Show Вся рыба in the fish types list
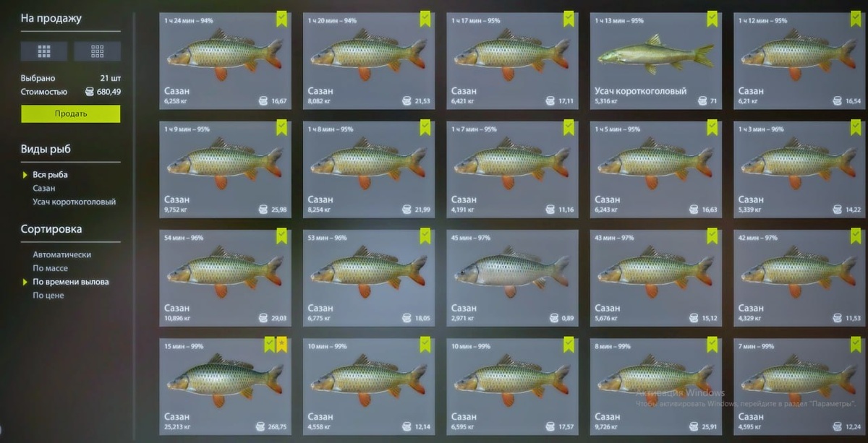The image size is (868, 443). [x=50, y=174]
